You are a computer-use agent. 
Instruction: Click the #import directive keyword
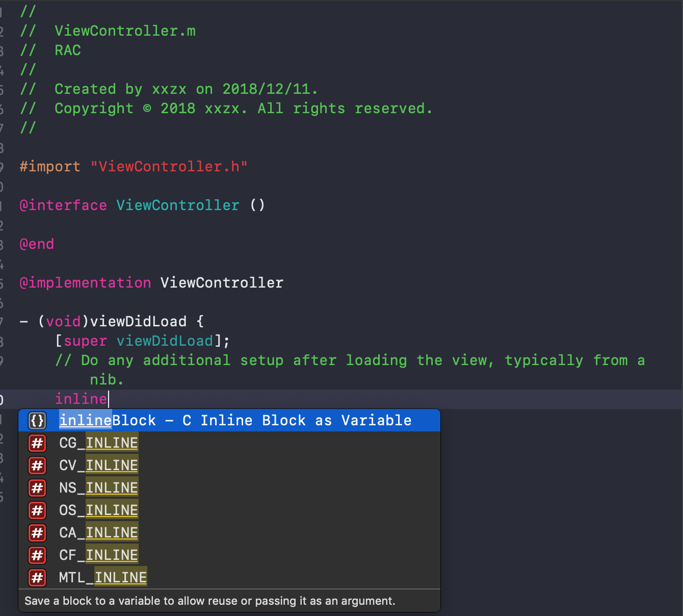[50, 166]
